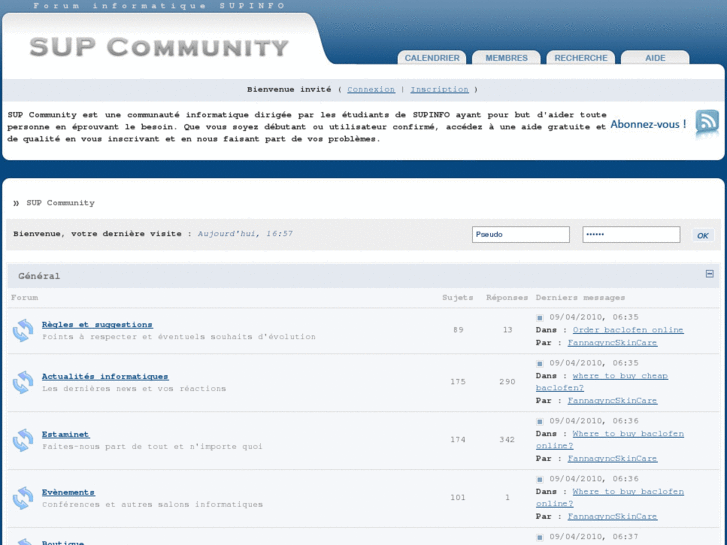The width and height of the screenshot is (727, 545).
Task: Open the where to buy cheap baclofen topic
Action: pos(602,382)
